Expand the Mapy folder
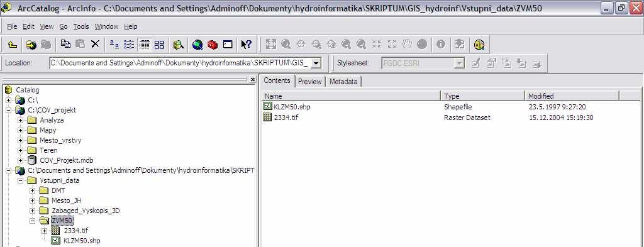 pyautogui.click(x=21, y=130)
